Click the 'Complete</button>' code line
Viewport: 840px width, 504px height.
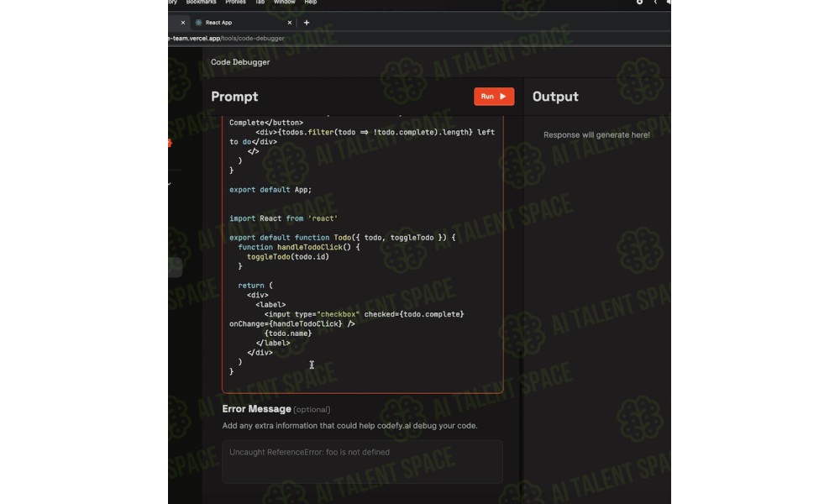266,123
